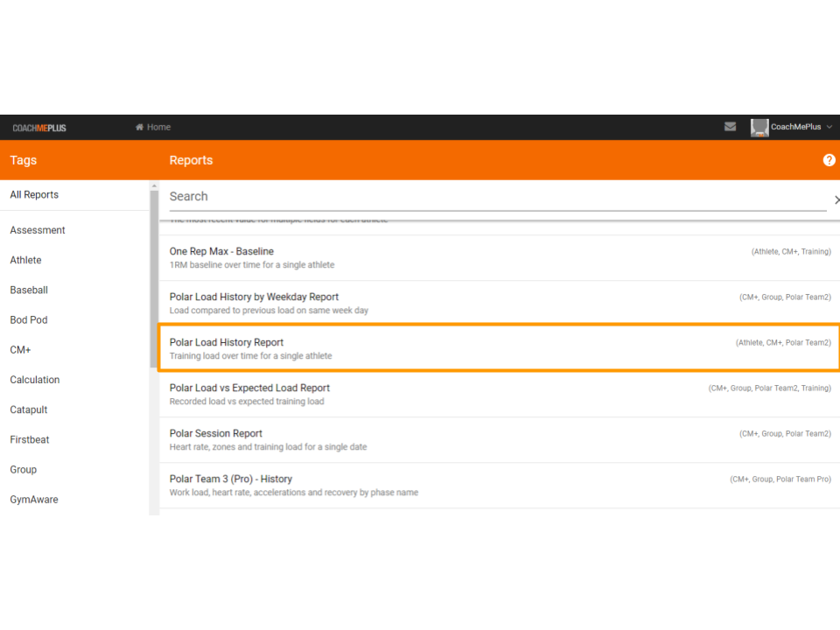Filter by the Calculation tag
Viewport: 840px width, 630px height.
(35, 381)
